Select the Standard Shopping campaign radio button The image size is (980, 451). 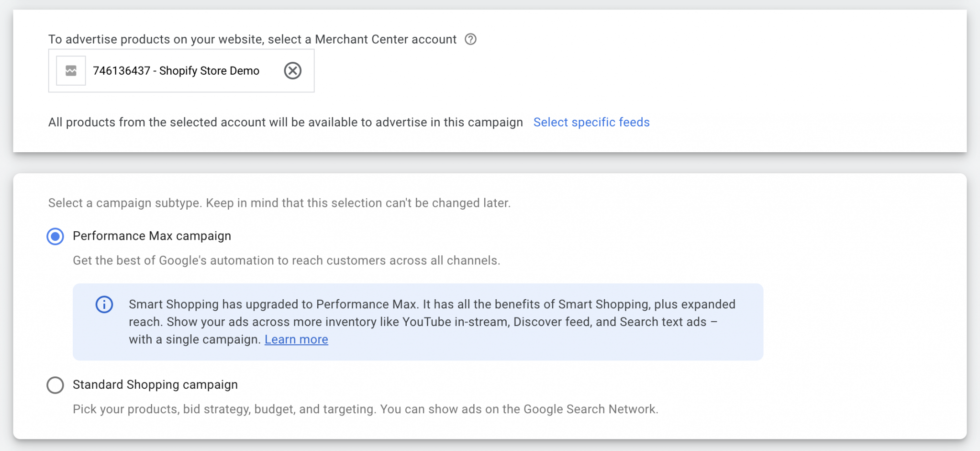(55, 385)
